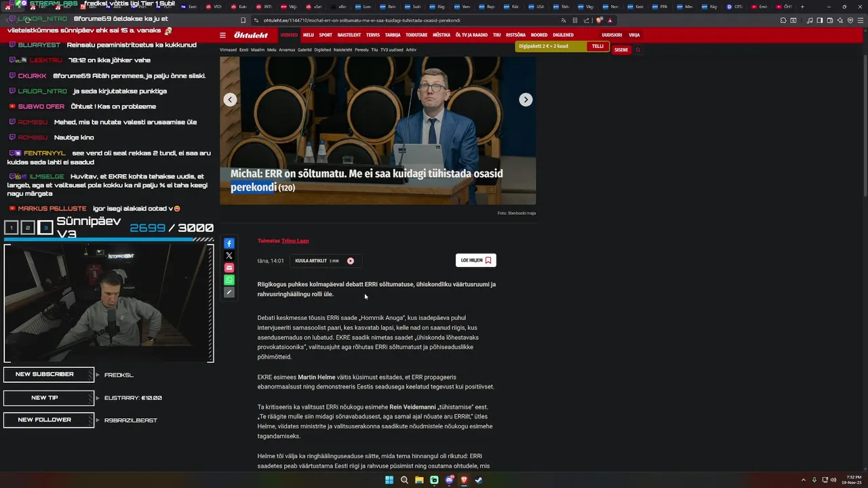Click the Telli subscribe button
The height and width of the screenshot is (488, 868).
597,46
